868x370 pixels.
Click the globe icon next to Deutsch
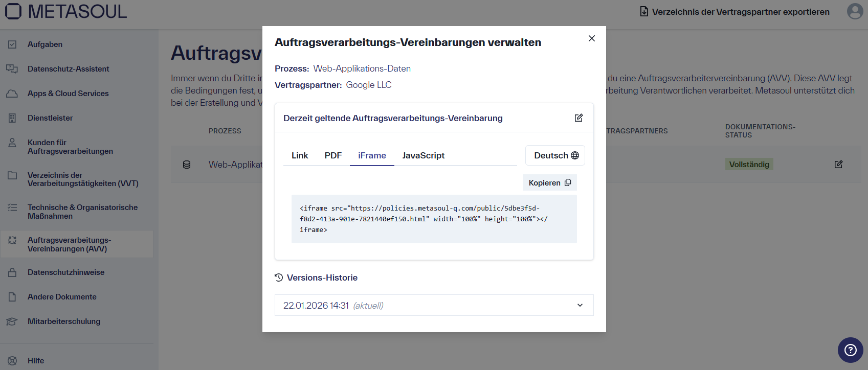coord(575,155)
